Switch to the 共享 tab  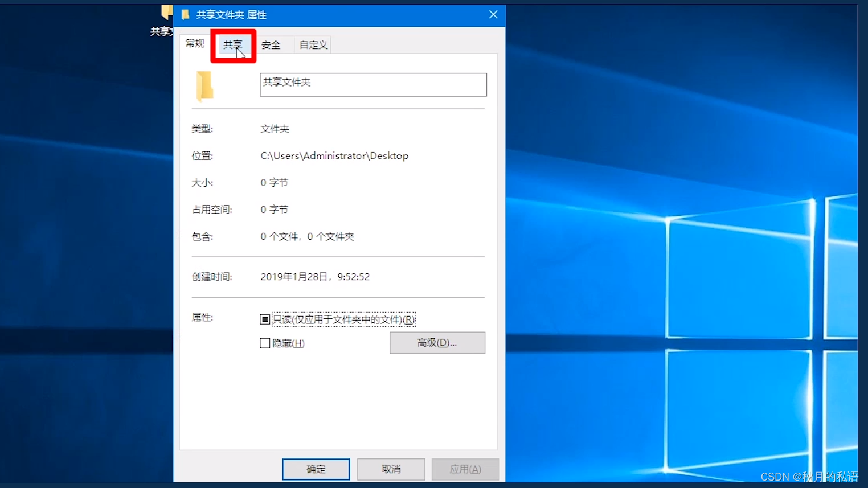point(233,45)
